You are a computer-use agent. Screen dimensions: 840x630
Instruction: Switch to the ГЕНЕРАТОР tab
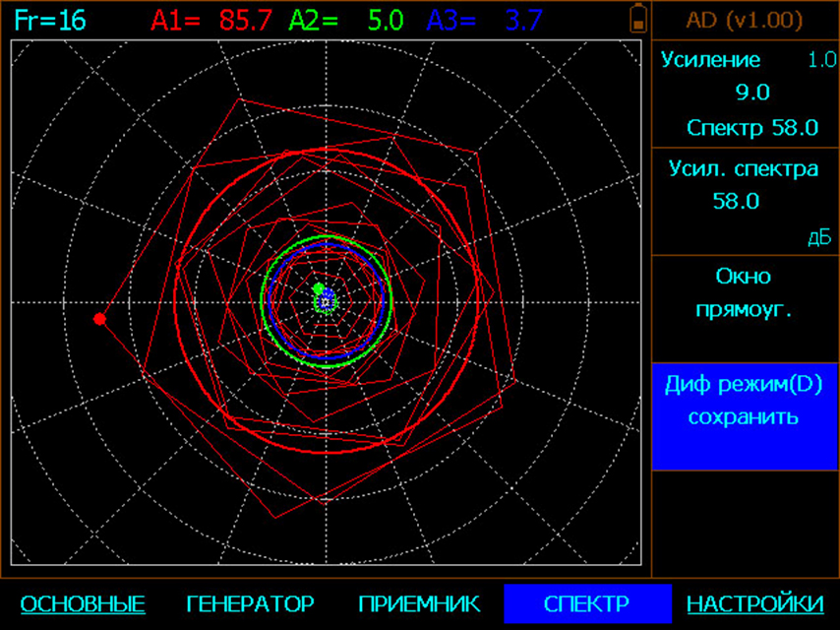(x=250, y=603)
